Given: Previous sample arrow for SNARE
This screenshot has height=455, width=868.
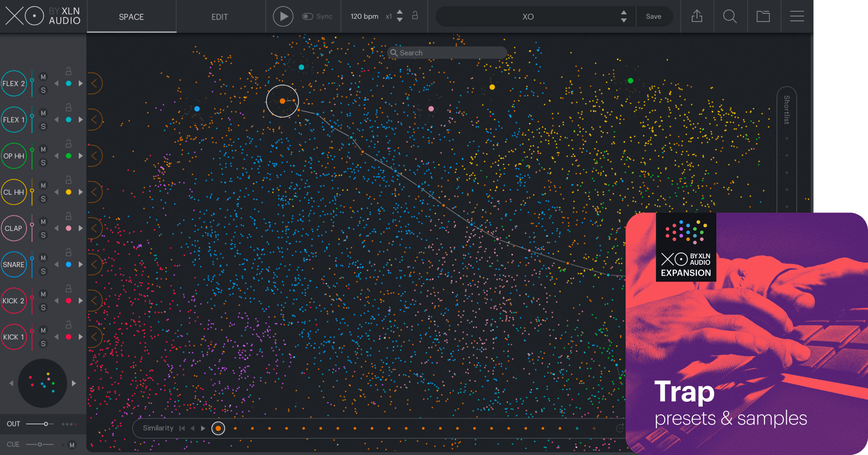Looking at the screenshot, I should click(x=57, y=264).
